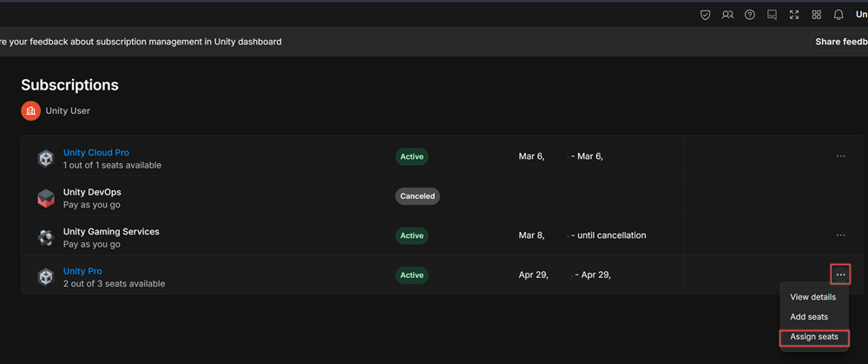This screenshot has width=868, height=364.
Task: Open more options for Unity Gaming Services
Action: pyautogui.click(x=840, y=235)
